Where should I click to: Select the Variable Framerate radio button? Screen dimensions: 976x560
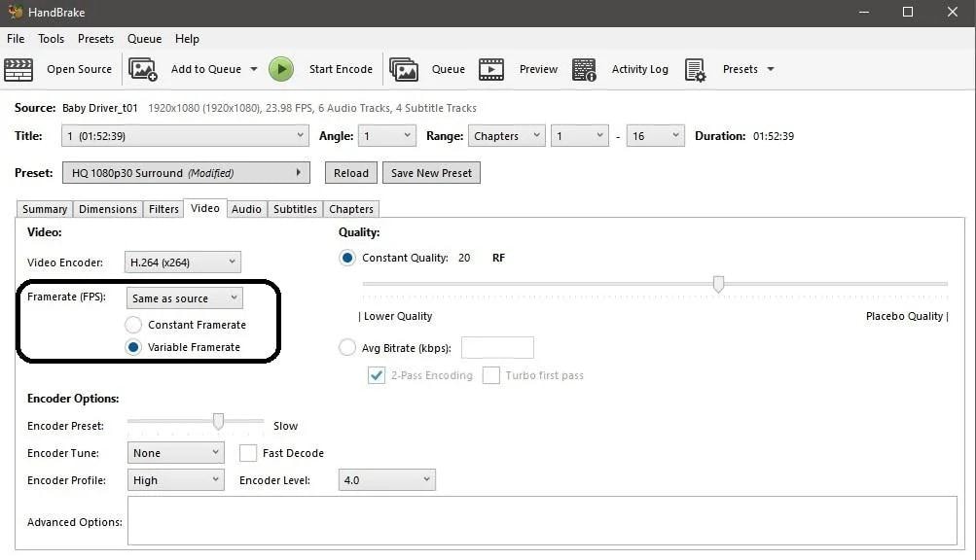pos(133,347)
